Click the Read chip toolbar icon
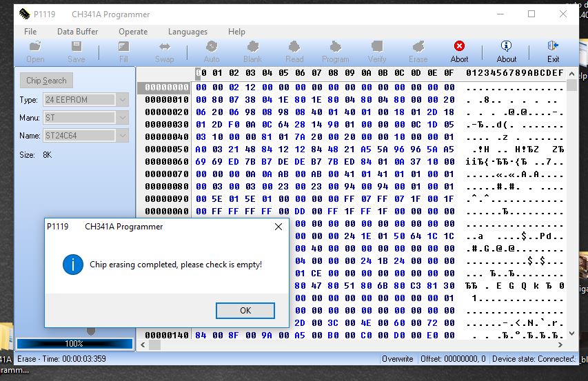This screenshot has width=588, height=381. [x=294, y=52]
